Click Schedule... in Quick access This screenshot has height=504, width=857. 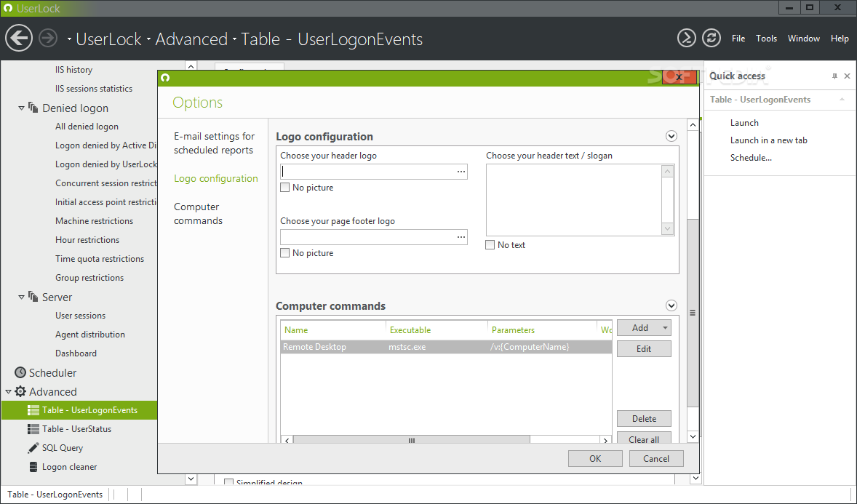tap(751, 157)
